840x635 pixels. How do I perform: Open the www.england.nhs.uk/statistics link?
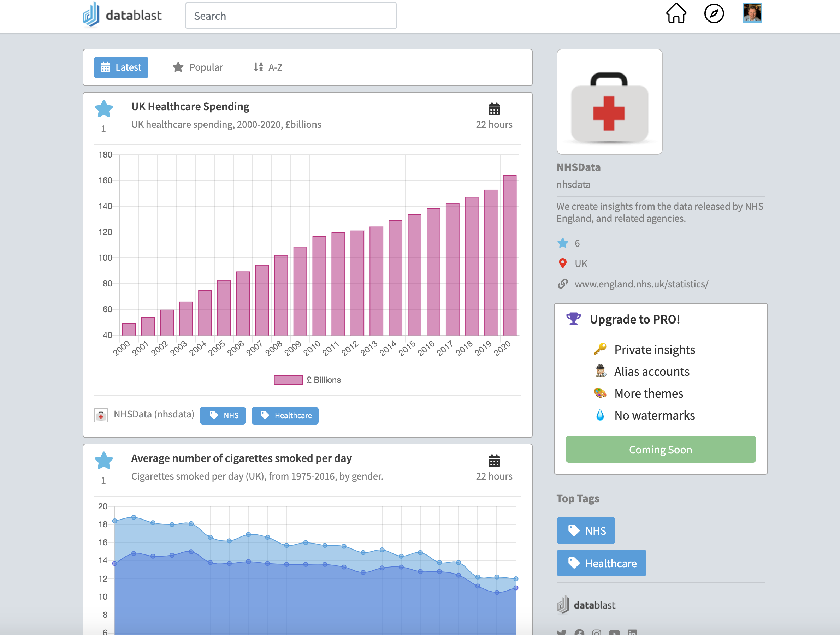tap(641, 284)
